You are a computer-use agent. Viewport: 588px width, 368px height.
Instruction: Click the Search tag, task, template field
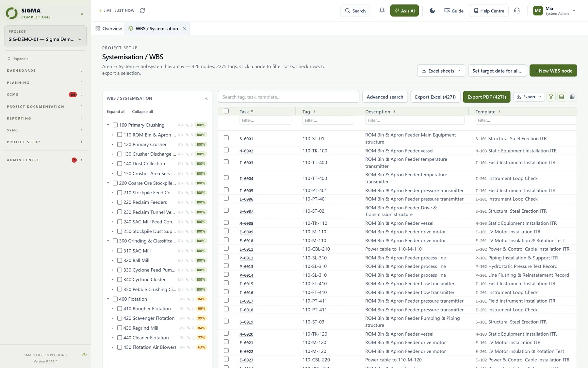coord(288,97)
